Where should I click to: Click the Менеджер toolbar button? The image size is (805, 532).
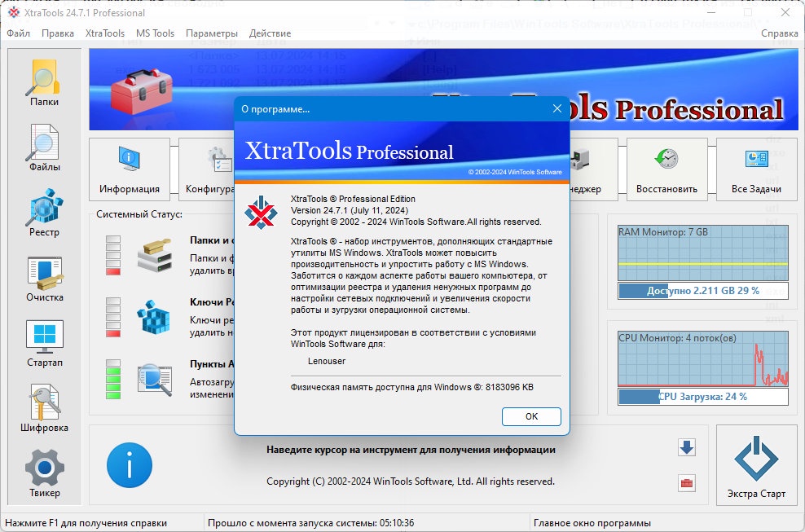[593, 169]
